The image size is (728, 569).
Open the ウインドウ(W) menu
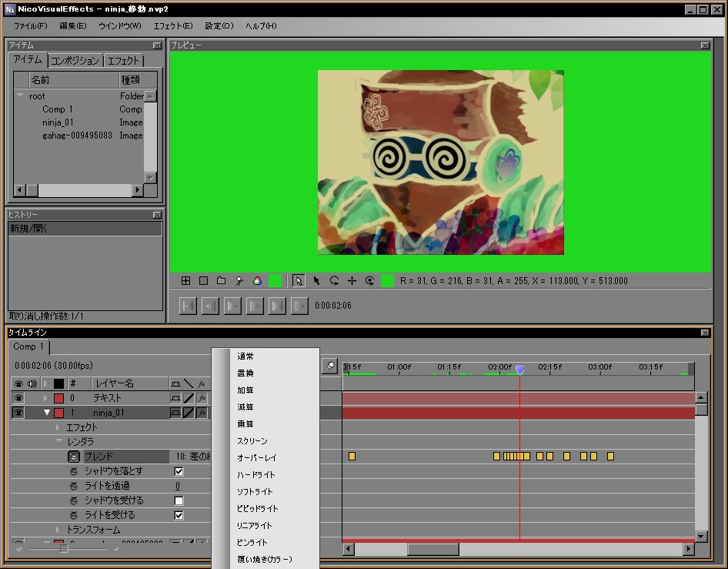[120, 26]
